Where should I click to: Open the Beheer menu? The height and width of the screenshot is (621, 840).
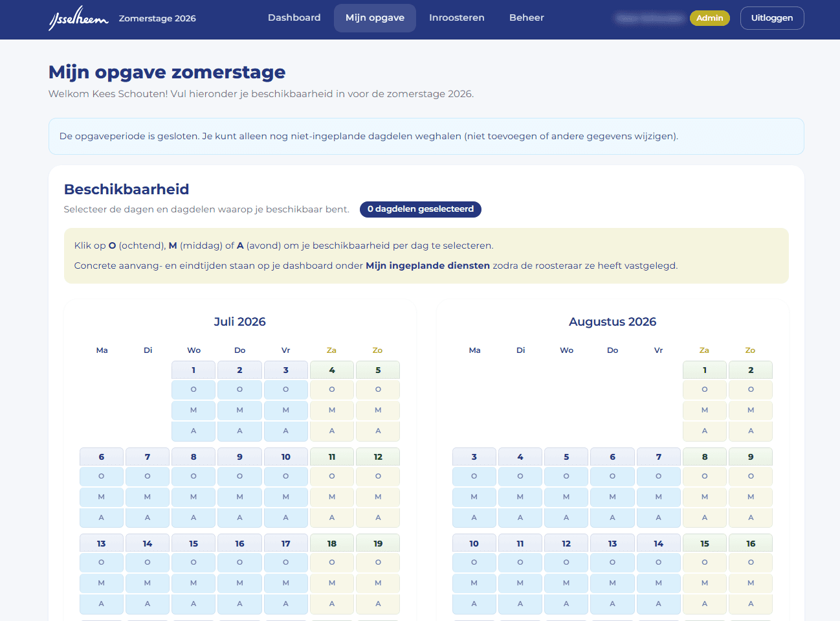(527, 17)
